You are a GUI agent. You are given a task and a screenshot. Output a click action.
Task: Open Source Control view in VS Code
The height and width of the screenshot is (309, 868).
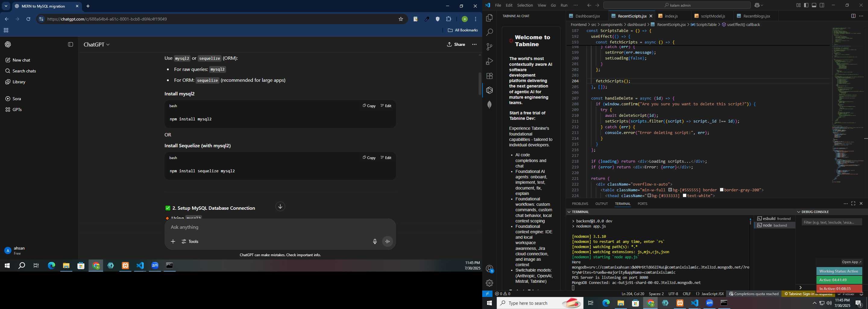489,47
